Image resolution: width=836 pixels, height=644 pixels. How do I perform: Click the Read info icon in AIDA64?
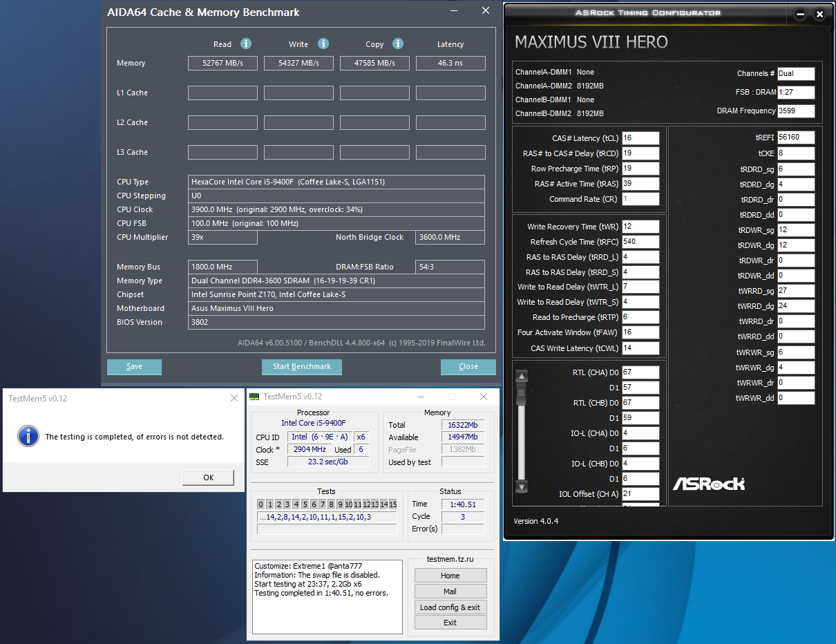(x=246, y=44)
